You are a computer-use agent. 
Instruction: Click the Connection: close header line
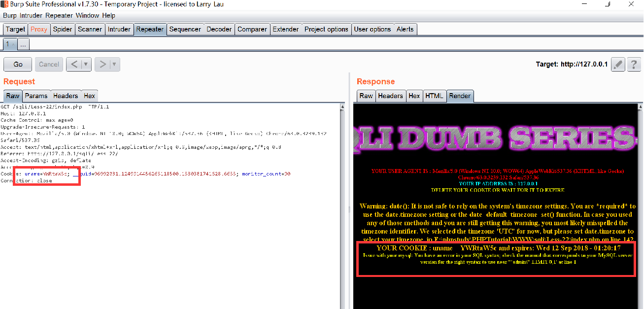pyautogui.click(x=26, y=181)
